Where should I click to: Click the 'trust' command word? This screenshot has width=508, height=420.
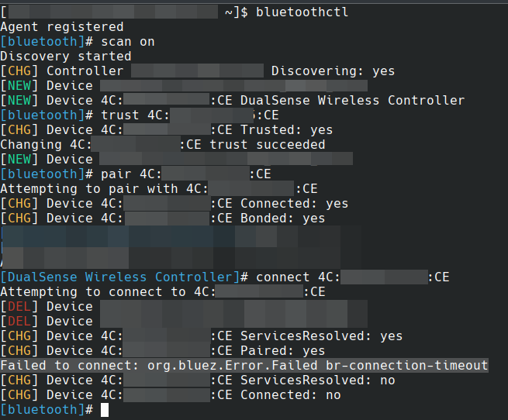tap(120, 115)
